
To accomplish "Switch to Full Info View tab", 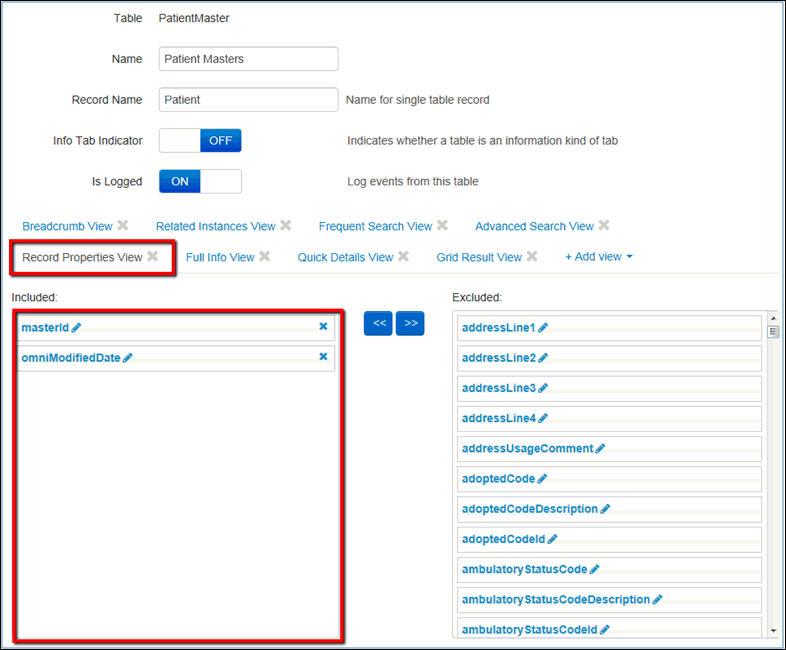I will [220, 257].
